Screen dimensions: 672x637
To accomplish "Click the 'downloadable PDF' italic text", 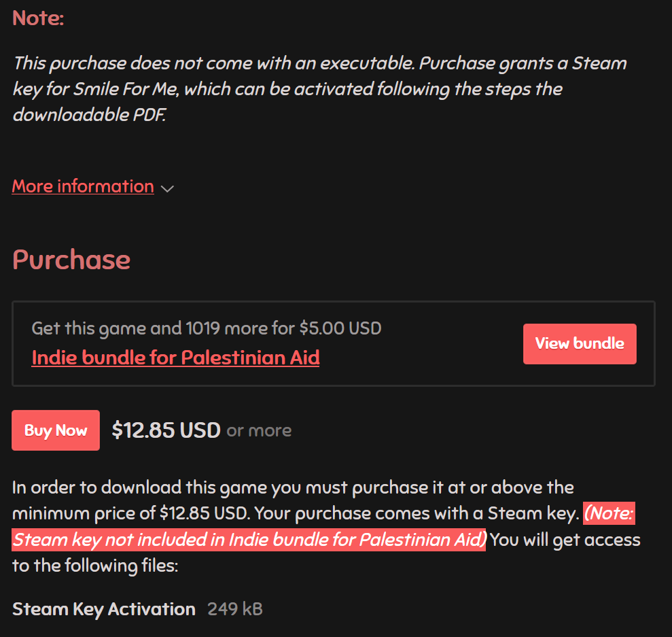I will point(88,115).
